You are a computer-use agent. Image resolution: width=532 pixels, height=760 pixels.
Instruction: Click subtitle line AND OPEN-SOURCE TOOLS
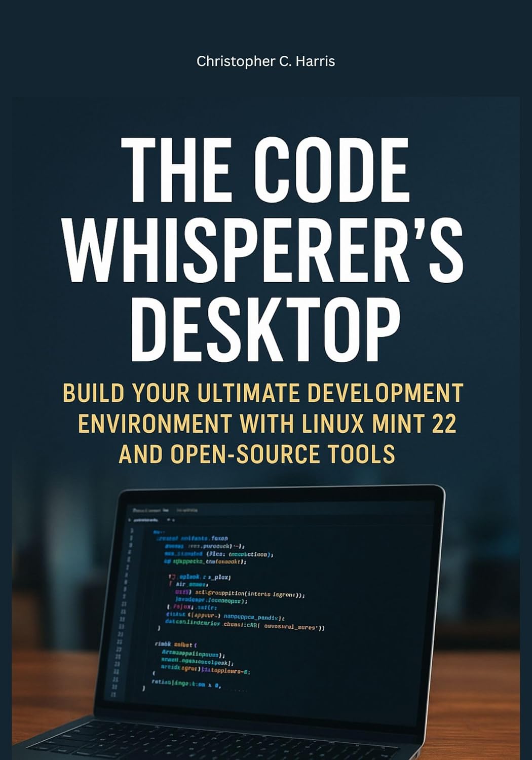point(256,453)
